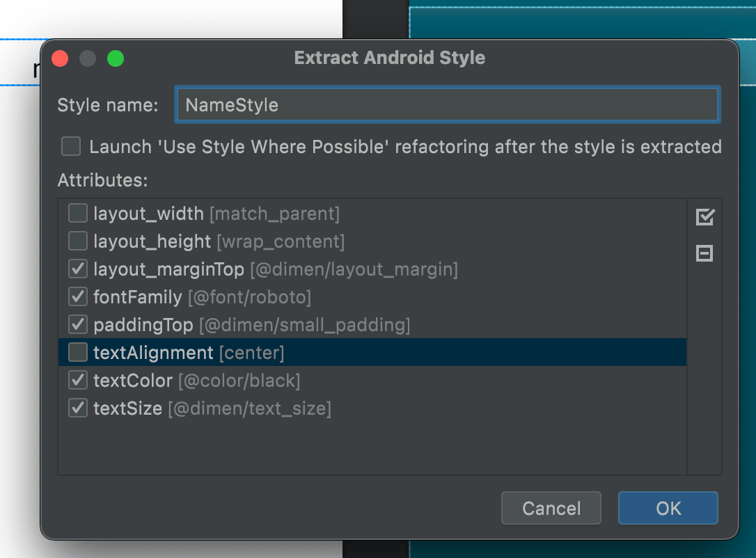Enable the layout_width attribute checkbox
The width and height of the screenshot is (756, 558).
click(78, 213)
